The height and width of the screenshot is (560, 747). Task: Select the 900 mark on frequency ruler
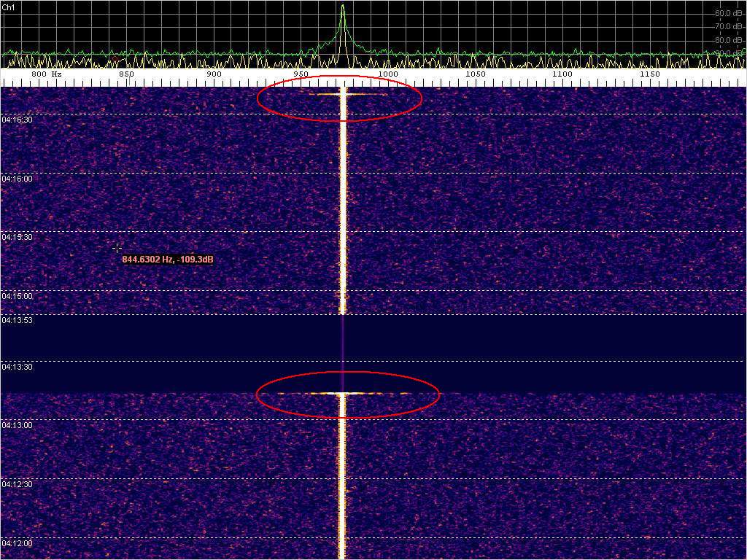(x=214, y=74)
